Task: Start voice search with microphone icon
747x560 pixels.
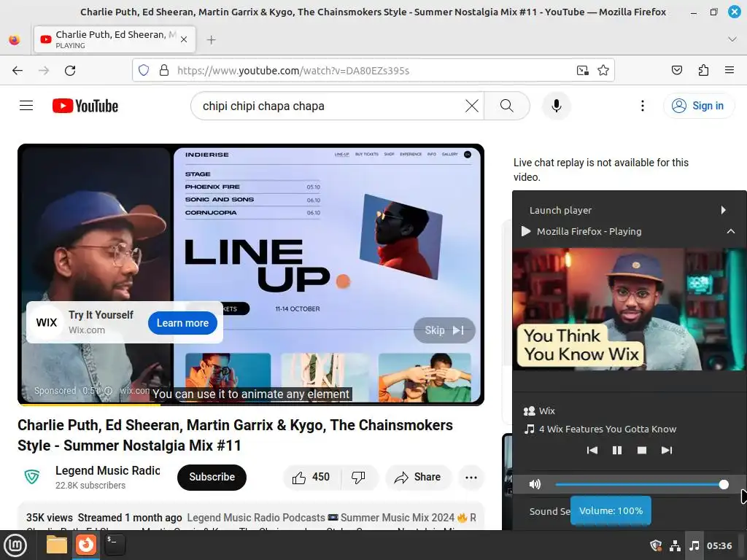Action: [x=556, y=106]
